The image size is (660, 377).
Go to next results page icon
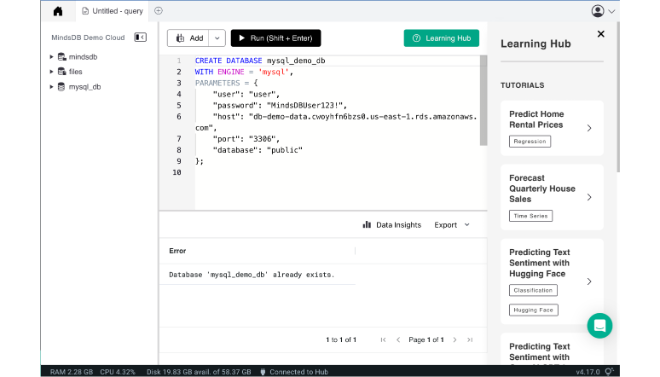click(455, 340)
